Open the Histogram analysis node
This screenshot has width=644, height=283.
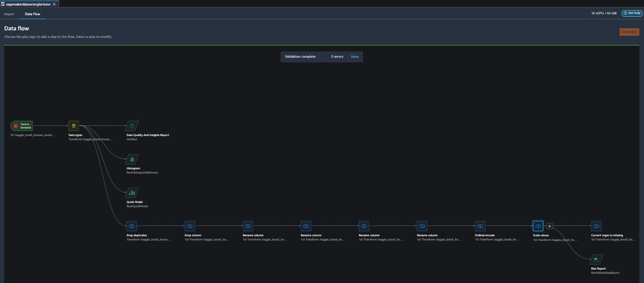132,159
